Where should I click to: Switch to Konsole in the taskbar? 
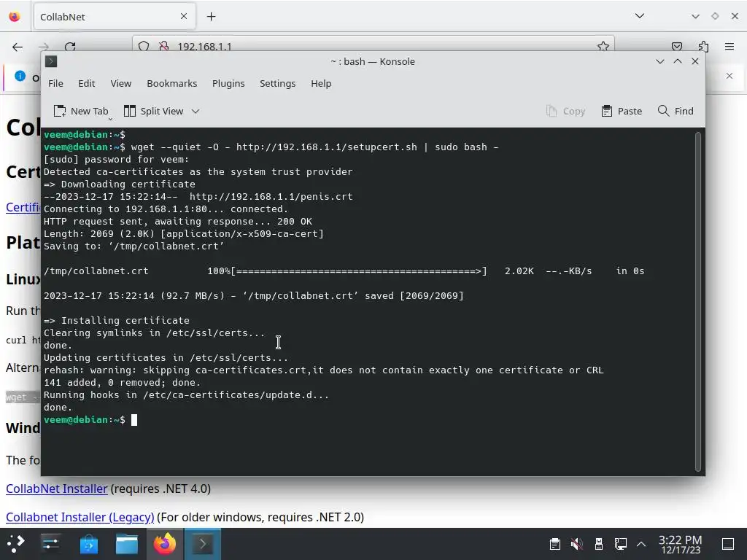[203, 543]
